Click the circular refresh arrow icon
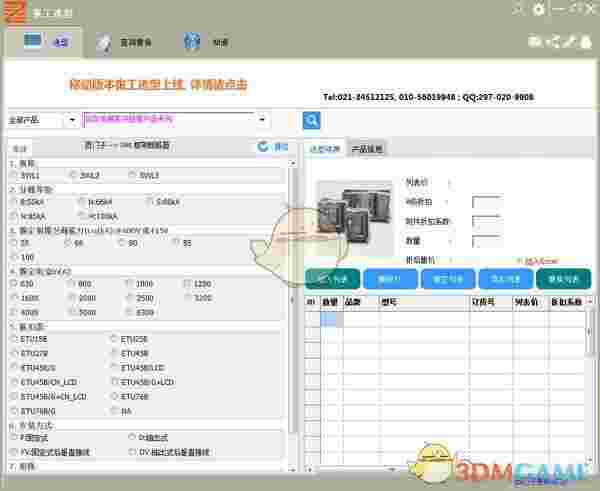600x491 pixels. click(x=263, y=146)
